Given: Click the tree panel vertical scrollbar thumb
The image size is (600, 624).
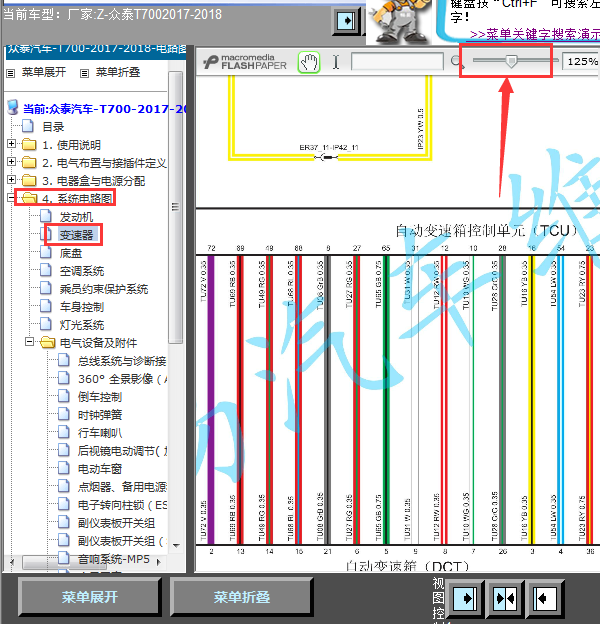Looking at the screenshot, I should click(x=175, y=207).
